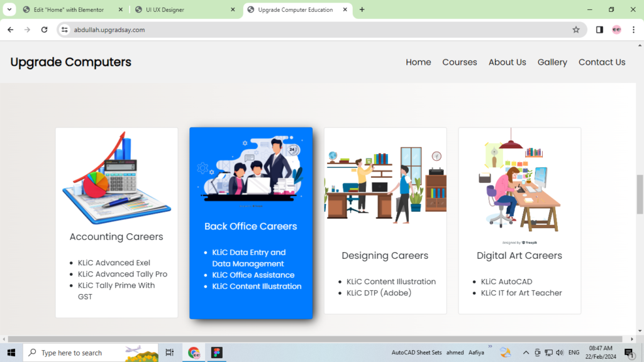Open the weather widget in the taskbar
The height and width of the screenshot is (362, 644).
tap(505, 353)
